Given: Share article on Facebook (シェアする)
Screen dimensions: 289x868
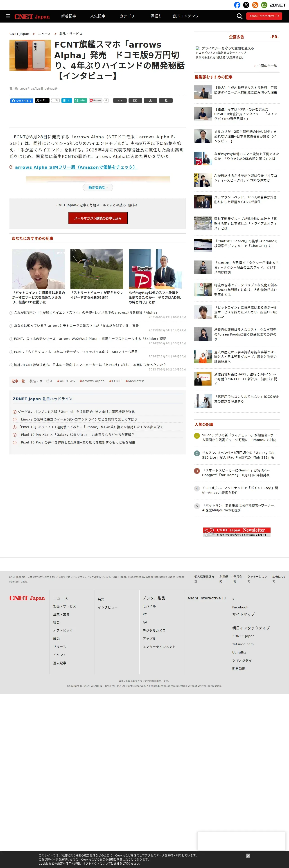Looking at the screenshot, I should point(22,101).
